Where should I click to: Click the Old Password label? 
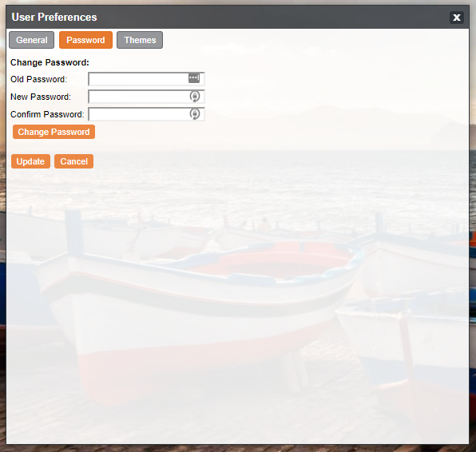click(x=38, y=79)
